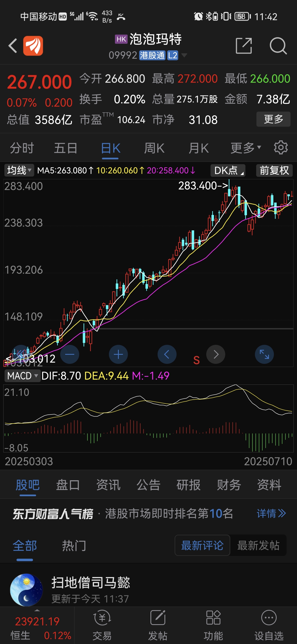
Task: Open 详情 ranking details link
Action: pos(271,513)
